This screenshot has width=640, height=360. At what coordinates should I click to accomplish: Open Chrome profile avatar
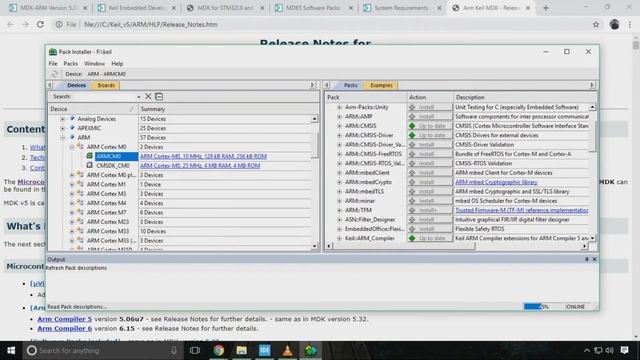pyautogui.click(x=614, y=24)
